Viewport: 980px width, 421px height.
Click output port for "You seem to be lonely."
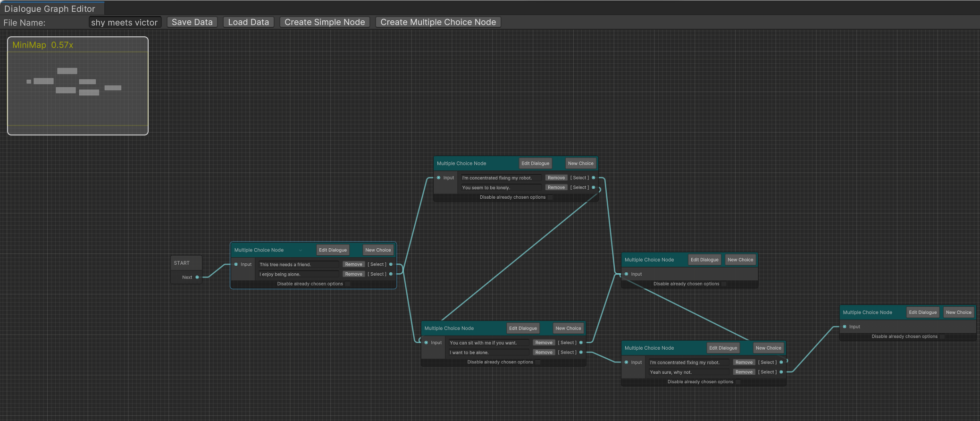click(x=594, y=187)
